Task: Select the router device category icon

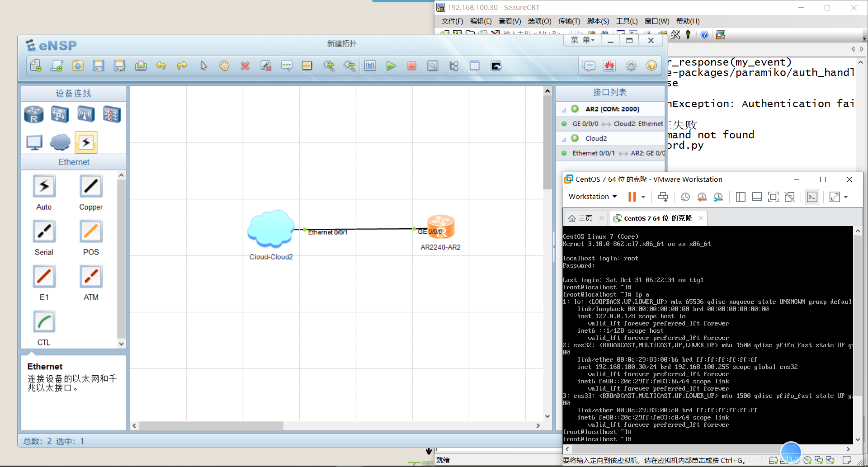Action: click(x=34, y=114)
